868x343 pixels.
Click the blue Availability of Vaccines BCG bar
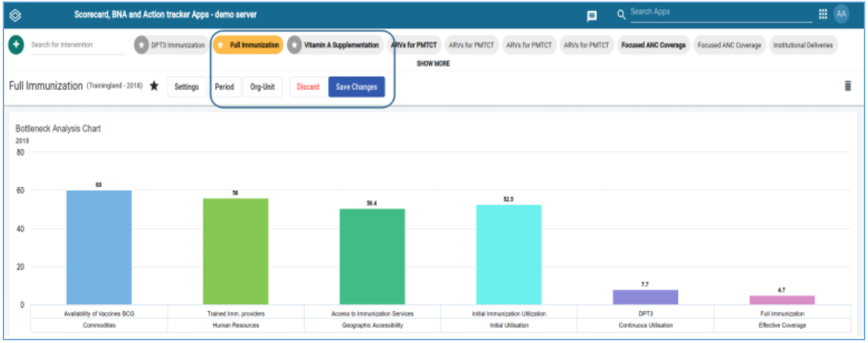point(99,247)
